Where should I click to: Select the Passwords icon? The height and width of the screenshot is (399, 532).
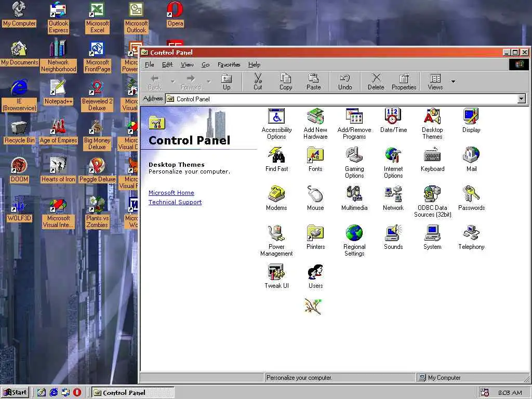click(471, 199)
